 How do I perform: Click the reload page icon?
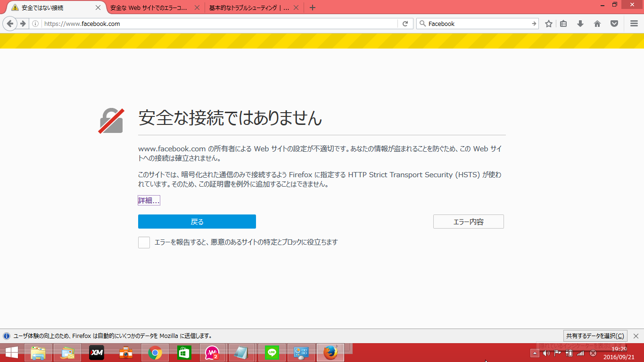405,24
